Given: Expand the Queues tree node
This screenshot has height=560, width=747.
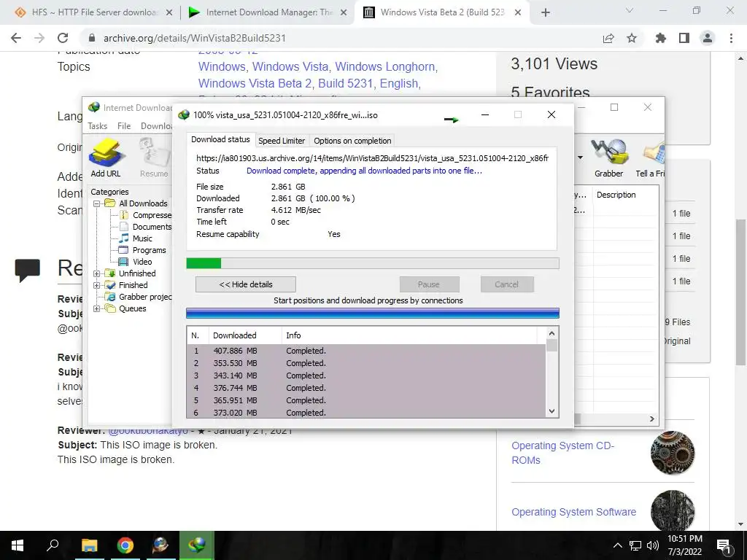Looking at the screenshot, I should [97, 308].
